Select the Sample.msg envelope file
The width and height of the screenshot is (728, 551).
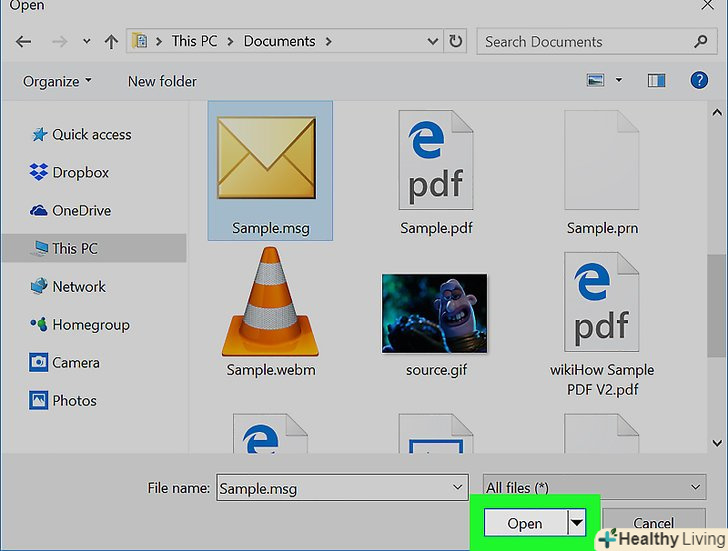click(269, 160)
